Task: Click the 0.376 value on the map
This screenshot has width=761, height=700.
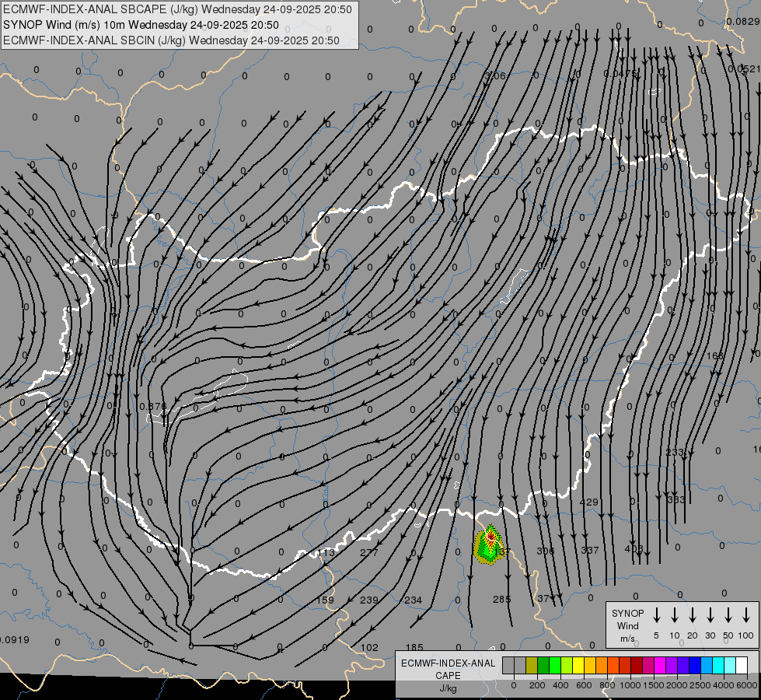Action: (x=153, y=406)
